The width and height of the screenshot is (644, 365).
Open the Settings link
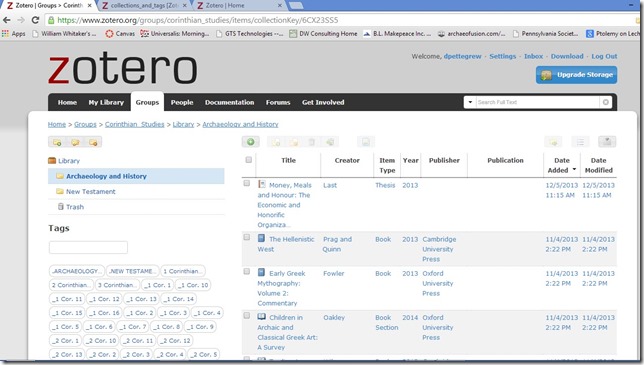pos(502,56)
